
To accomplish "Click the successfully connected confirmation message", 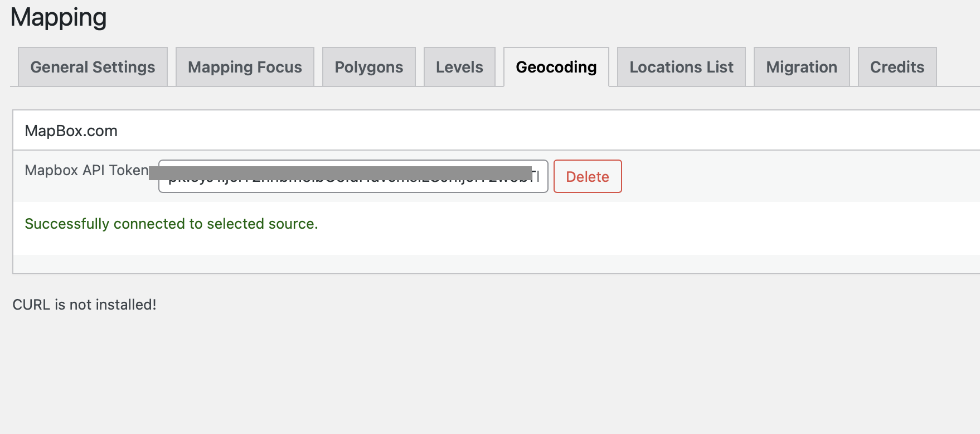I will click(x=171, y=223).
